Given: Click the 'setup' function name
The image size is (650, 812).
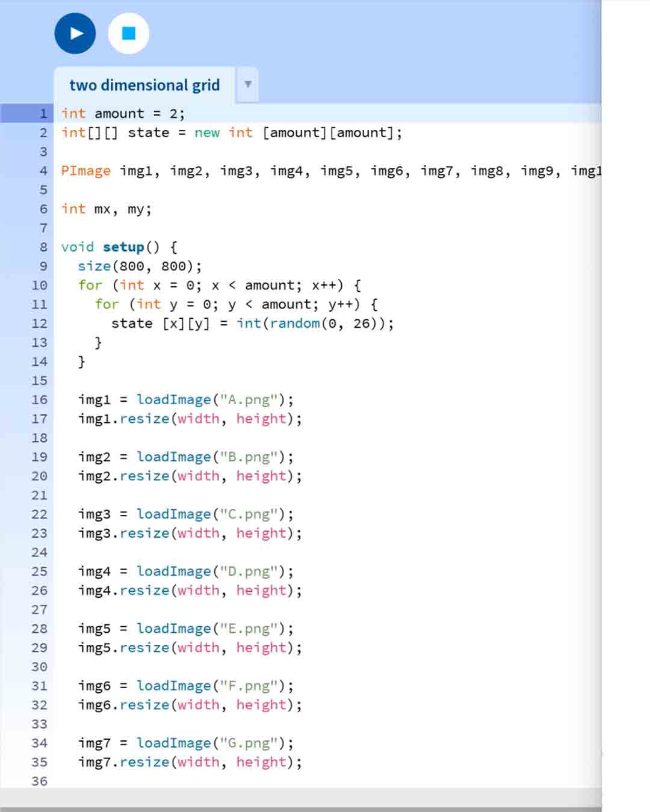Looking at the screenshot, I should 123,247.
